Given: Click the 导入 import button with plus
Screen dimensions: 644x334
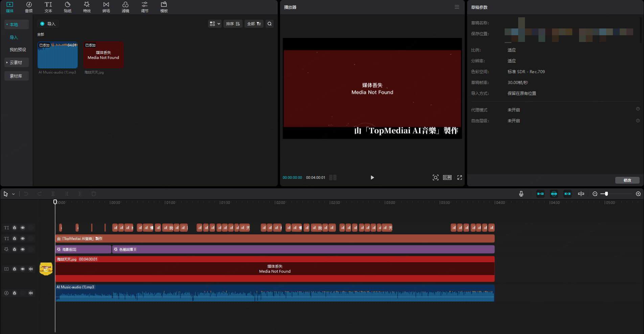Looking at the screenshot, I should 48,24.
